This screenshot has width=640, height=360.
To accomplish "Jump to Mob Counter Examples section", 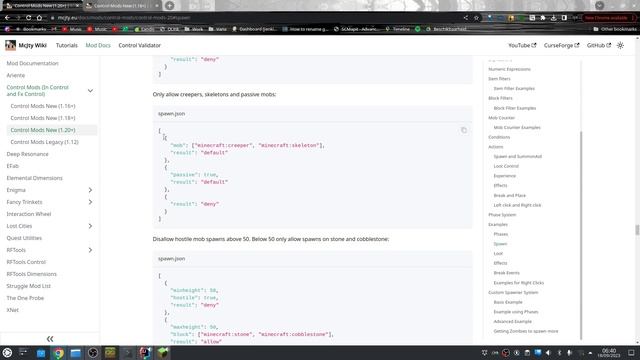I will 517,127.
